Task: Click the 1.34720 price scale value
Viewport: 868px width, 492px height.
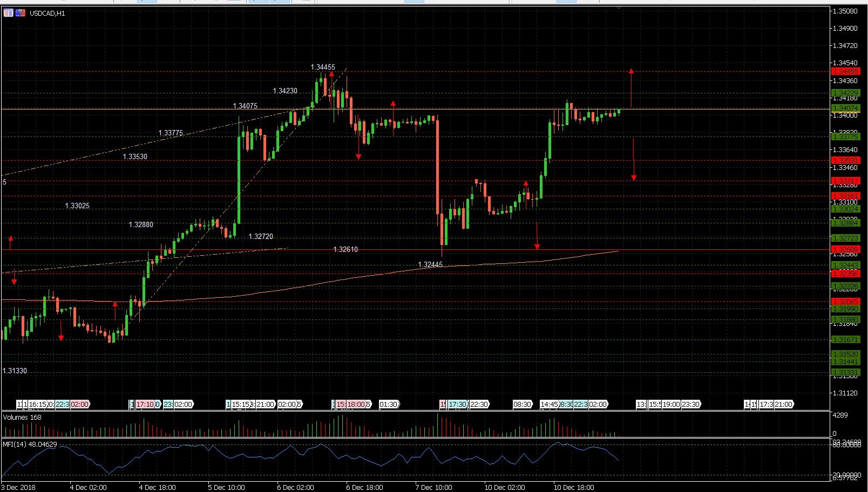Action: tap(846, 46)
